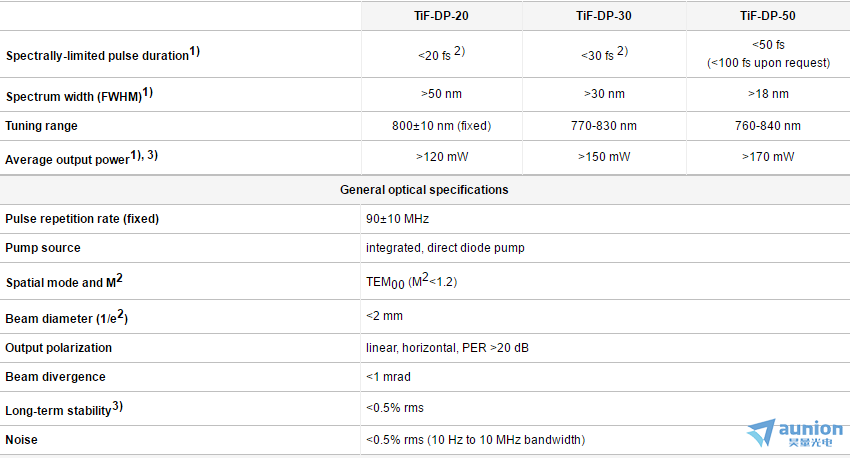This screenshot has width=855, height=458.
Task: Click the 800±10 nm (fixed) cell
Action: click(441, 126)
